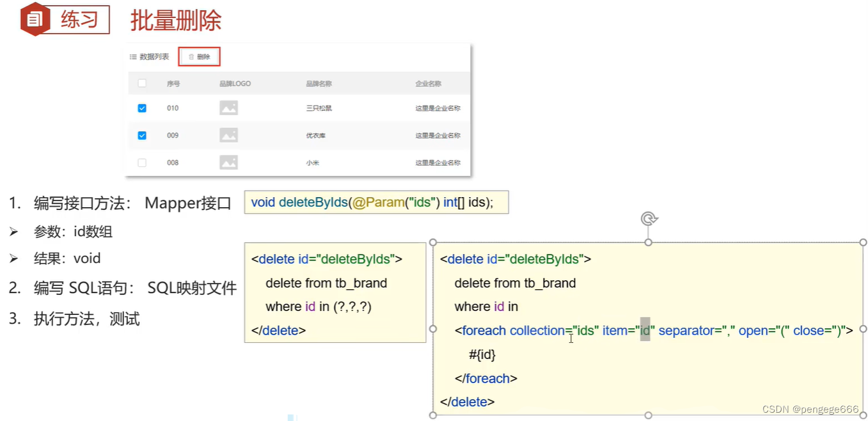Click the brand name 三只松鼠
Screen dimensions: 868x421
(319, 108)
